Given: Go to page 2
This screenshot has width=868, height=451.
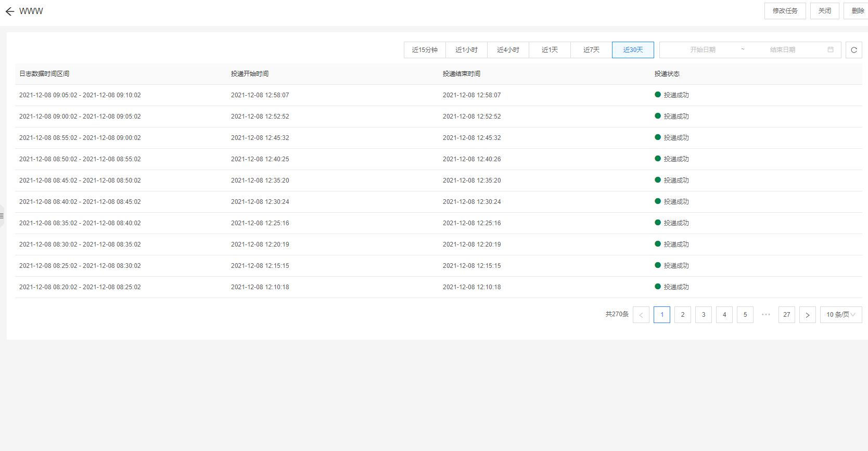Looking at the screenshot, I should pos(682,315).
